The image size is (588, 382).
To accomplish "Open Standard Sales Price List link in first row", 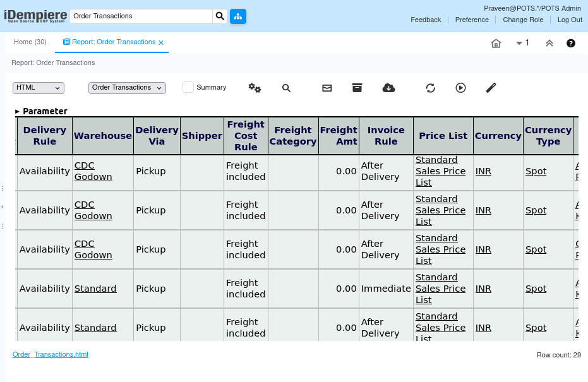I will click(x=440, y=171).
